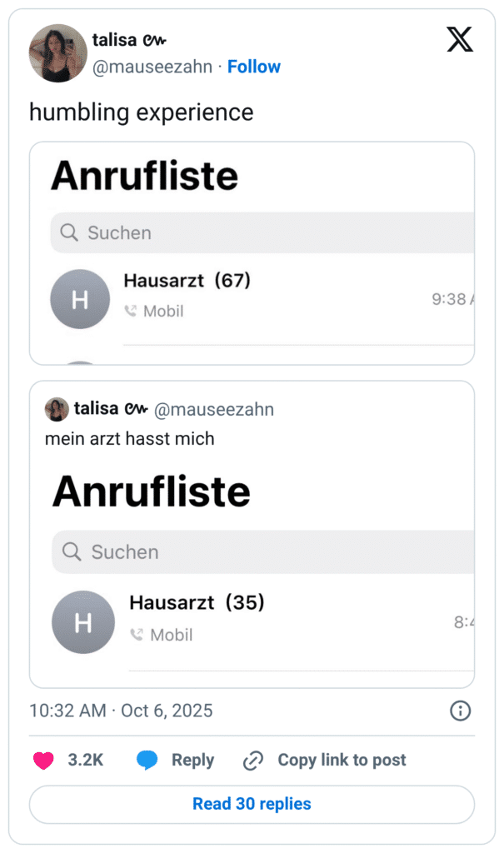Click the copy link chain icon
This screenshot has width=504, height=853.
[253, 760]
